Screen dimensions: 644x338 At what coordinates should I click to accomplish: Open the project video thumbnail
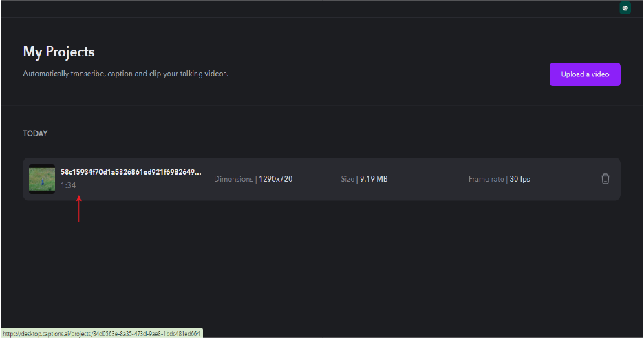pyautogui.click(x=42, y=179)
